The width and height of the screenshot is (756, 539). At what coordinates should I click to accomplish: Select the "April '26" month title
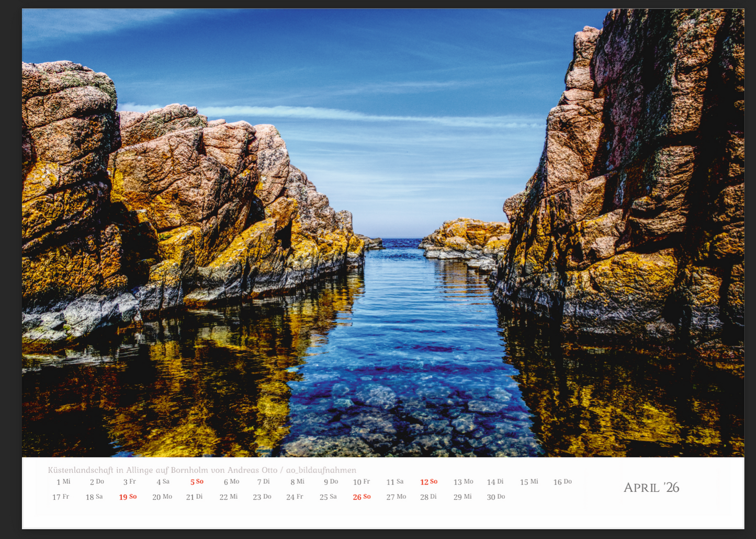pos(651,488)
